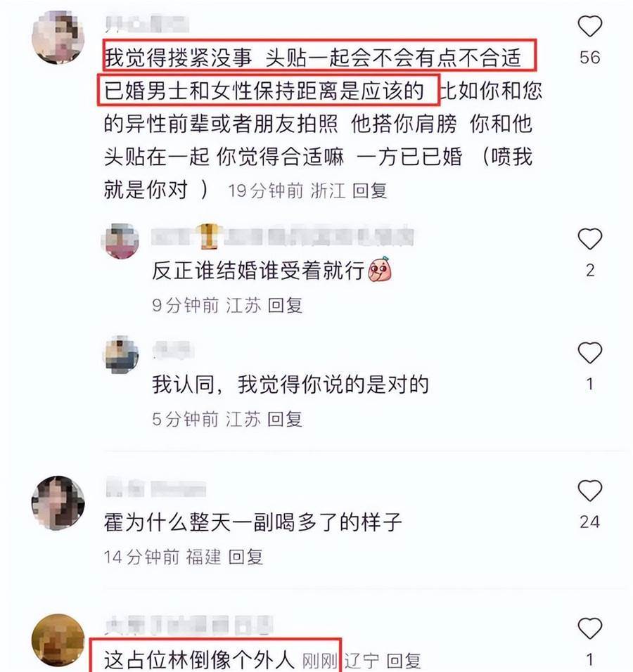Reply to the 江苏 comment from 5分钟前
This screenshot has width=633, height=672.
[285, 419]
